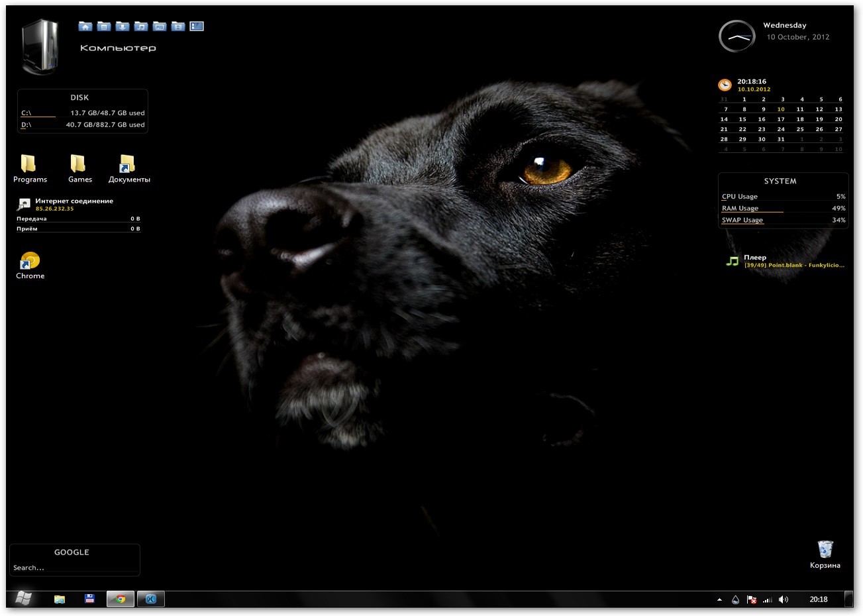Open the Music folder shortcut icon
The image size is (863, 616).
pyautogui.click(x=141, y=26)
